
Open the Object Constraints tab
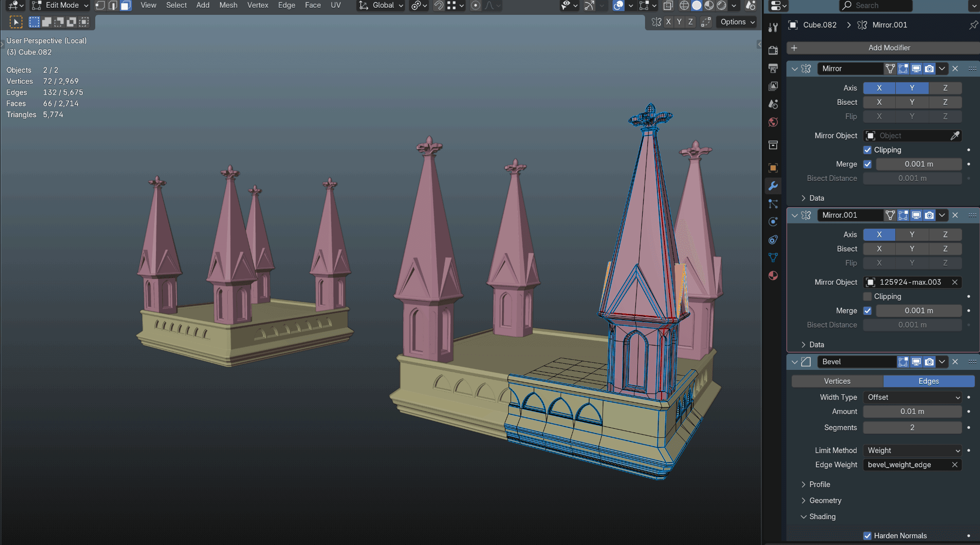pos(773,240)
